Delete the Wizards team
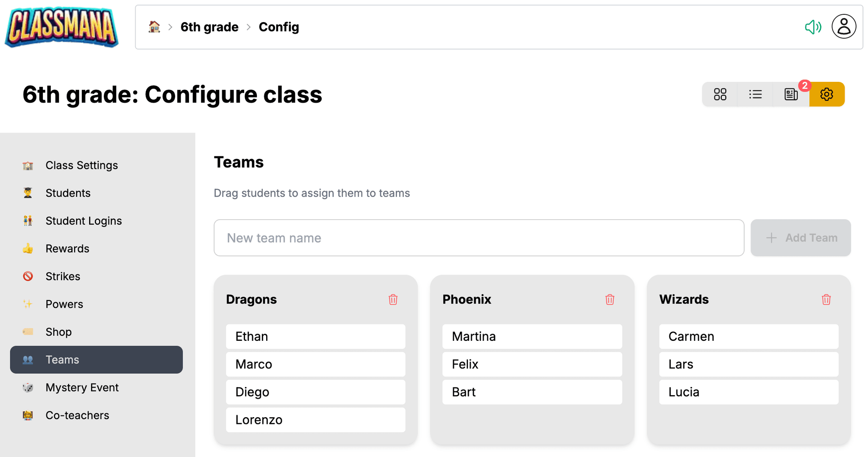Screen dimensions: 868x457 tap(826, 300)
